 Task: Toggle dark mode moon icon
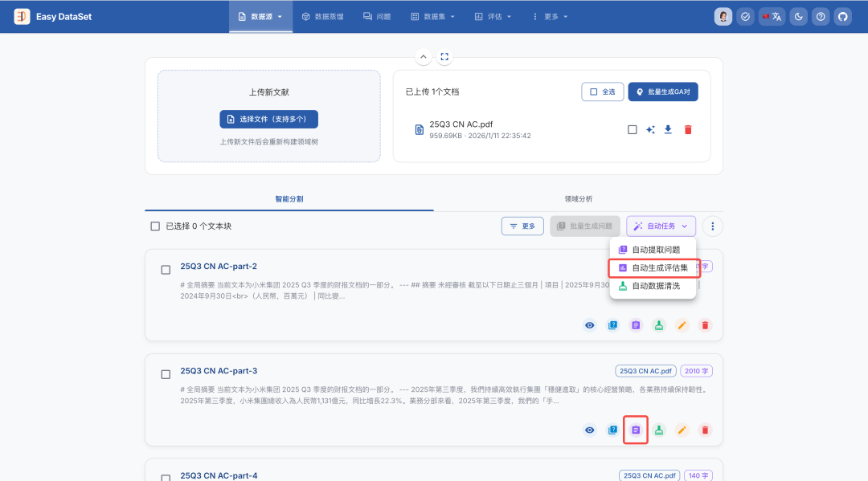pos(799,17)
